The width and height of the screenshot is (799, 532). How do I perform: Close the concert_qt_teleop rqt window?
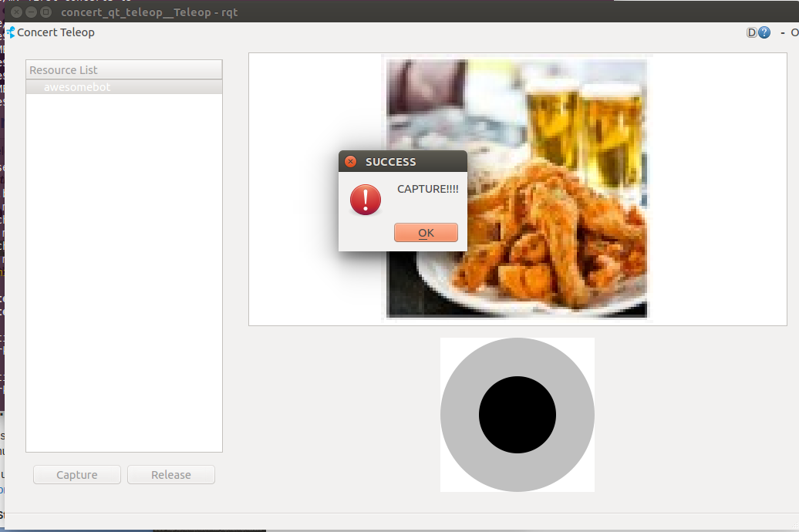(17, 12)
